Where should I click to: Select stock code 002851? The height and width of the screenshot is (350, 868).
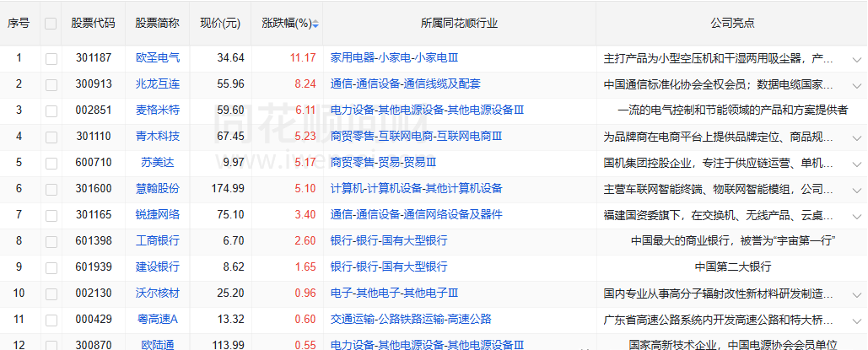94,110
